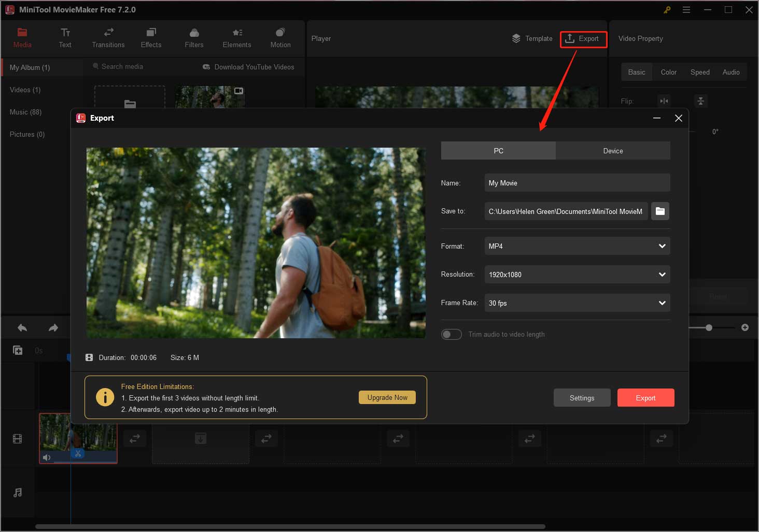Viewport: 759px width, 532px height.
Task: Select the forest video thumbnail in media library
Action: click(210, 97)
